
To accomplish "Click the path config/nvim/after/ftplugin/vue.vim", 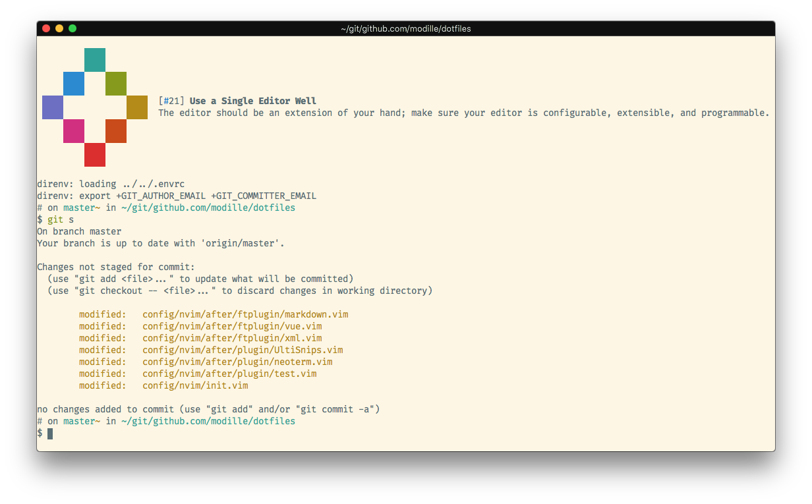I will coord(232,326).
